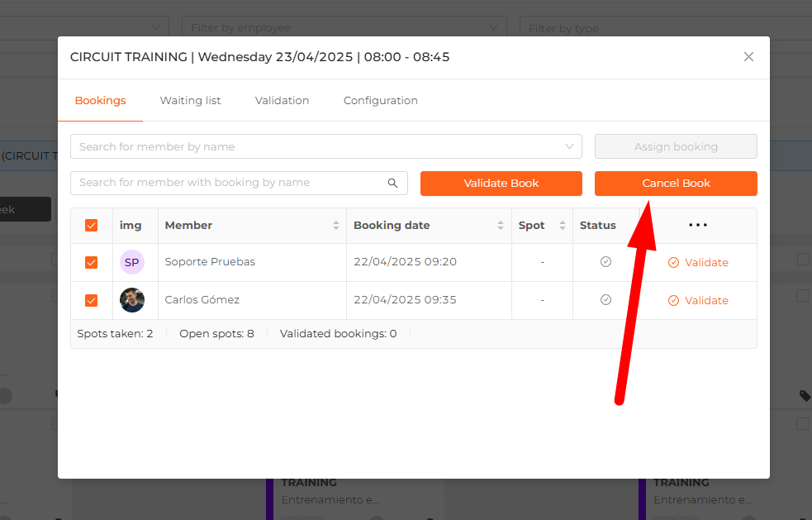Click the Cancel Book button
This screenshot has width=812, height=520.
tap(676, 184)
